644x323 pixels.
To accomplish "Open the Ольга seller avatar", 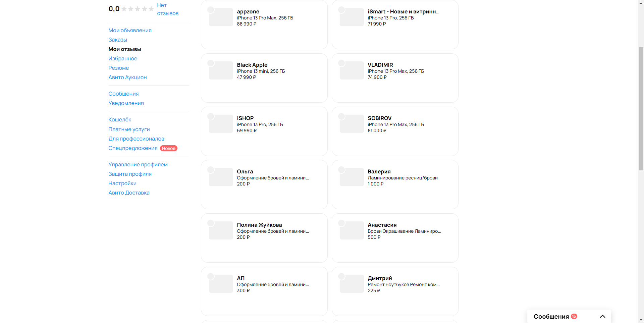I will [211, 170].
